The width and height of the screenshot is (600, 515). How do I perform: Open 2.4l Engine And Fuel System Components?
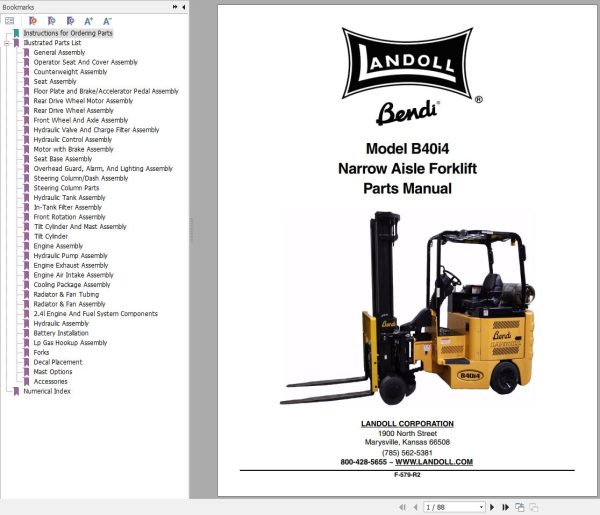pos(96,314)
